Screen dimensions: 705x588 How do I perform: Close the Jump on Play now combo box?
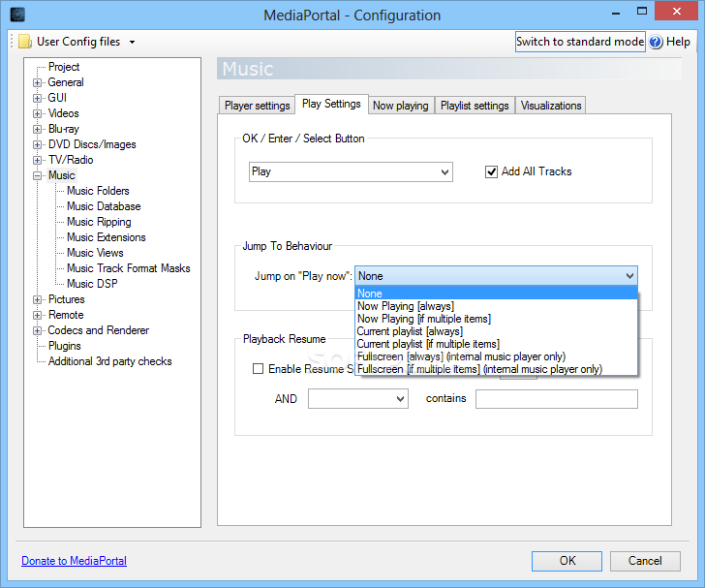(x=496, y=276)
